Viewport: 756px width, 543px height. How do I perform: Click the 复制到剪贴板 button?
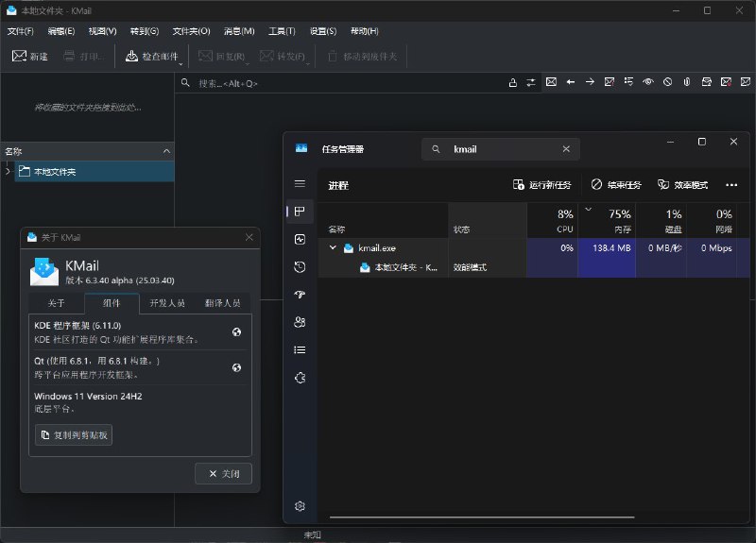[x=74, y=435]
